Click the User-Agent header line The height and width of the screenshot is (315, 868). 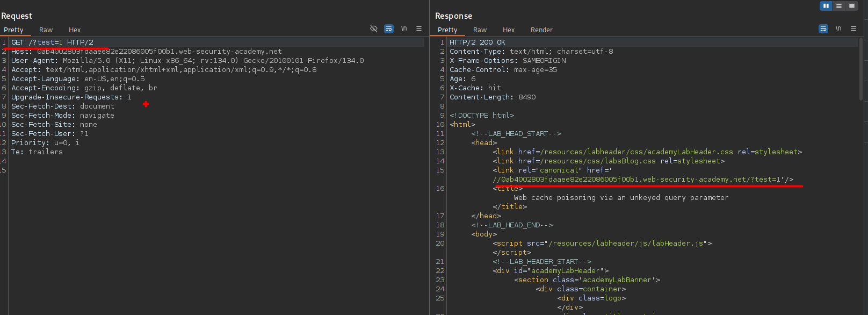[x=187, y=61]
